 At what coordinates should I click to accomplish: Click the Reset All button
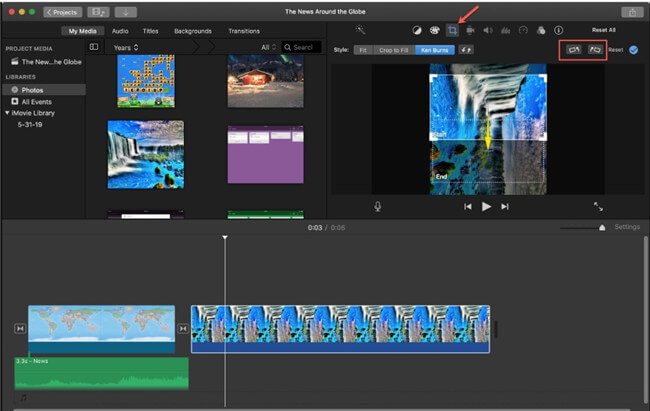coord(604,31)
